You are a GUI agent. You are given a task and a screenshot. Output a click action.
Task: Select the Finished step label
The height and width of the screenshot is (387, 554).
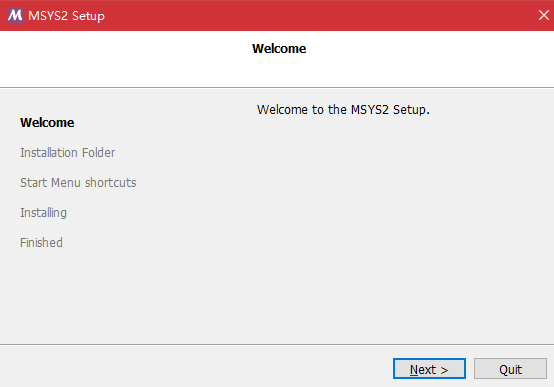click(x=41, y=243)
